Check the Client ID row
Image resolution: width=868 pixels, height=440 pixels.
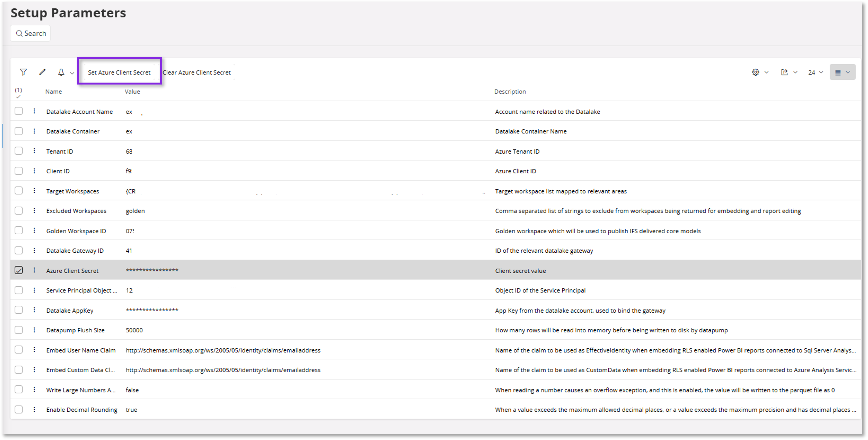[19, 171]
